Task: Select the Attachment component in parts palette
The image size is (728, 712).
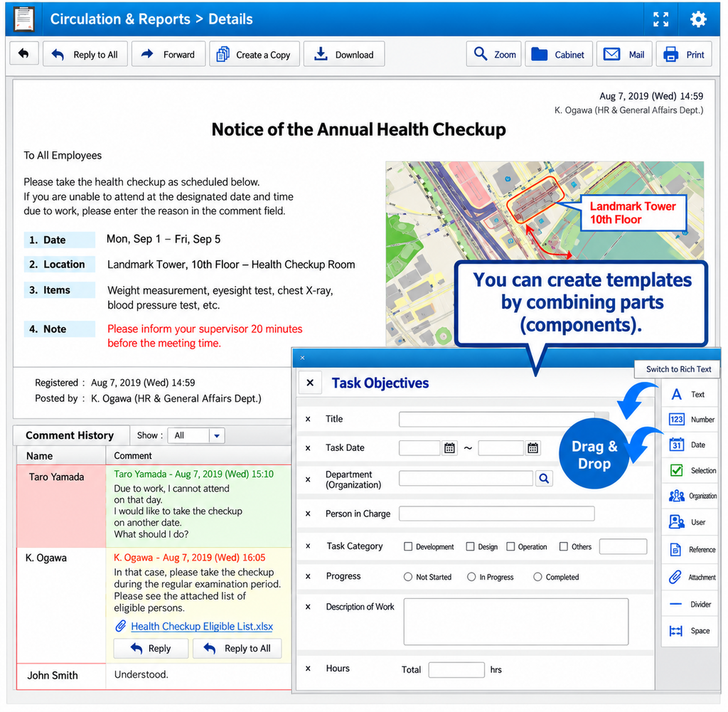Action: (x=690, y=578)
